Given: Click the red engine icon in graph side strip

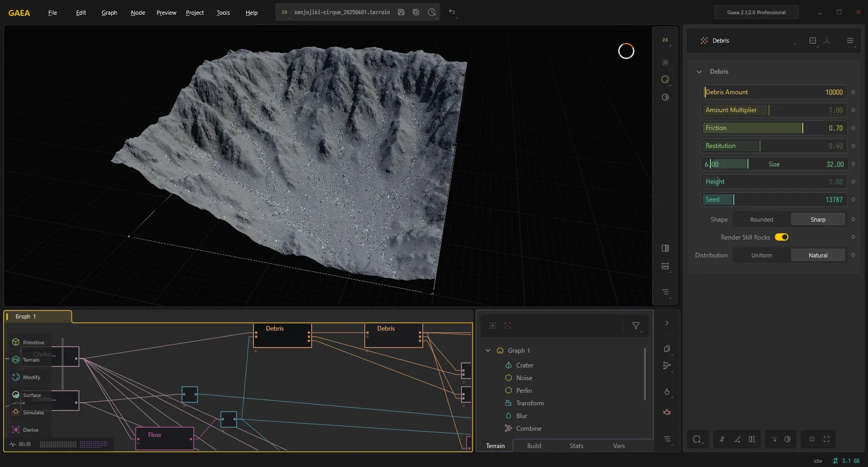Looking at the screenshot, I should [667, 412].
